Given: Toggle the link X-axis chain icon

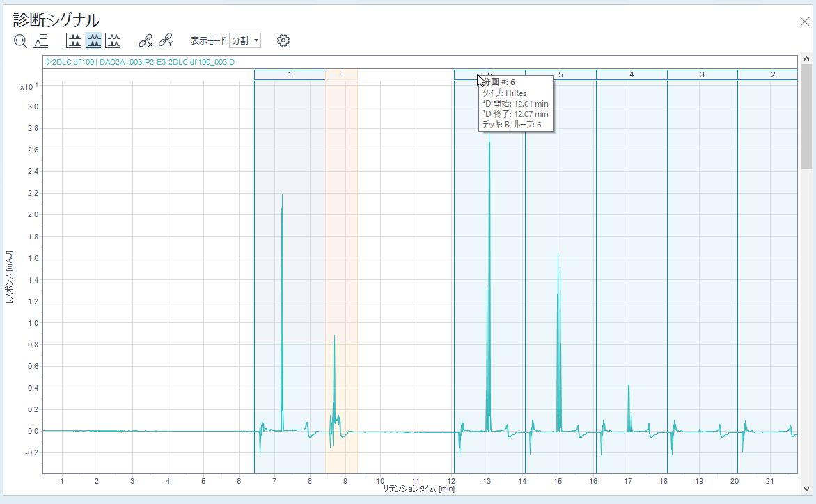Looking at the screenshot, I should pyautogui.click(x=146, y=40).
